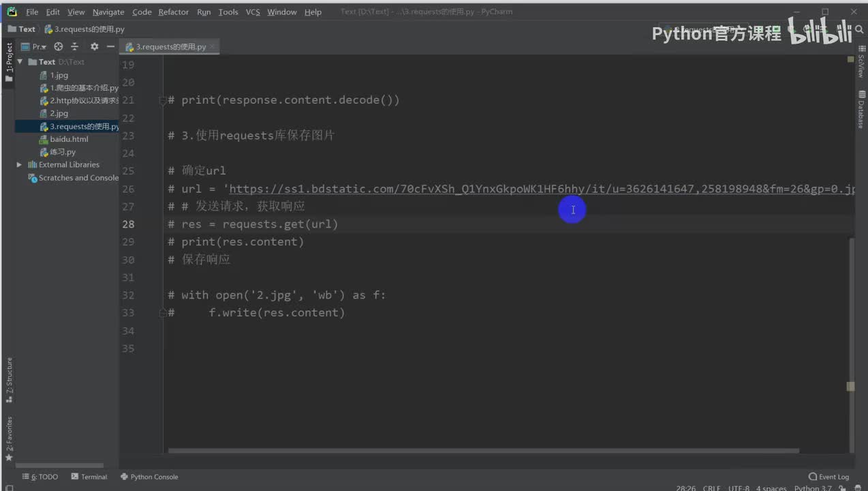Place cursor in line 32 with open statement
868x491 pixels.
click(277, 295)
